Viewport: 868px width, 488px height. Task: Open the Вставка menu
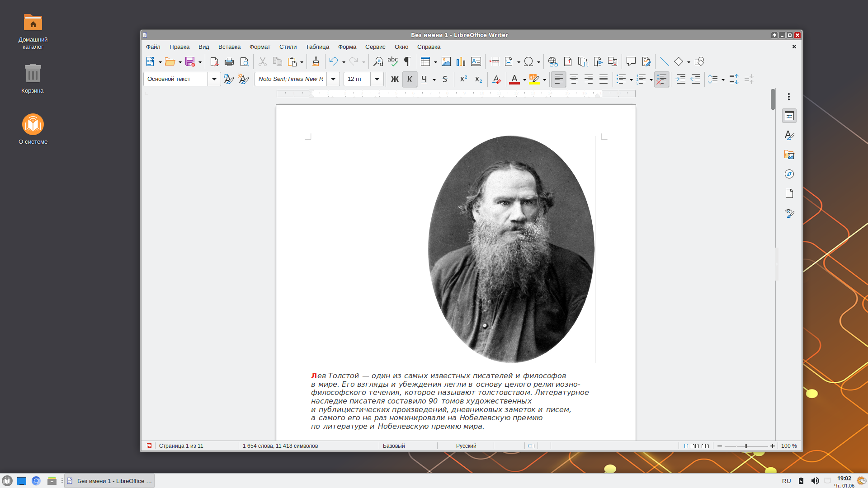point(229,47)
